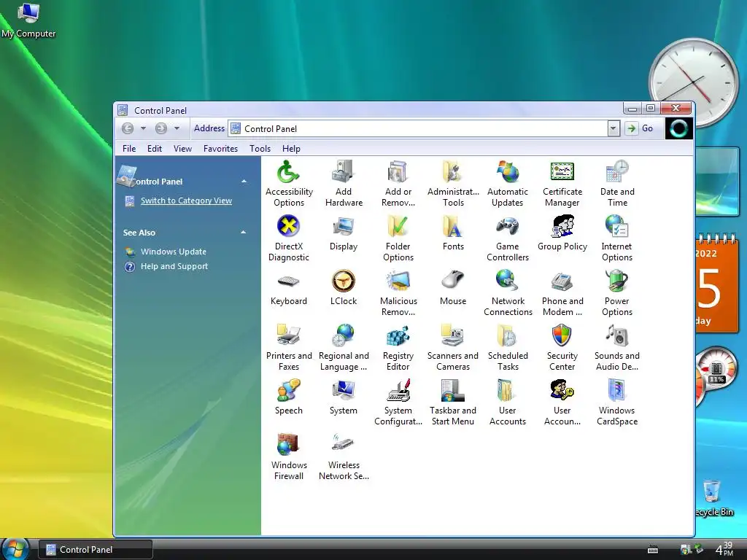Open Internet Options icon

click(x=617, y=226)
